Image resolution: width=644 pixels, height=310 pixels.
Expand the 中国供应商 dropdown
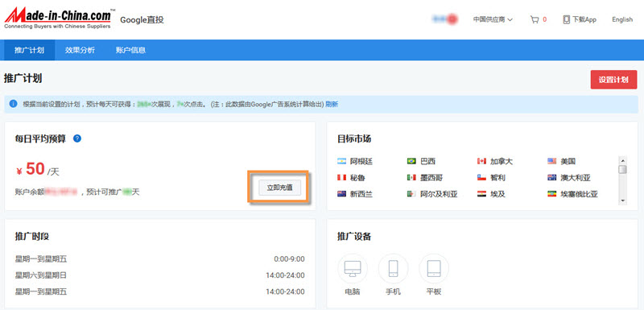pyautogui.click(x=493, y=19)
